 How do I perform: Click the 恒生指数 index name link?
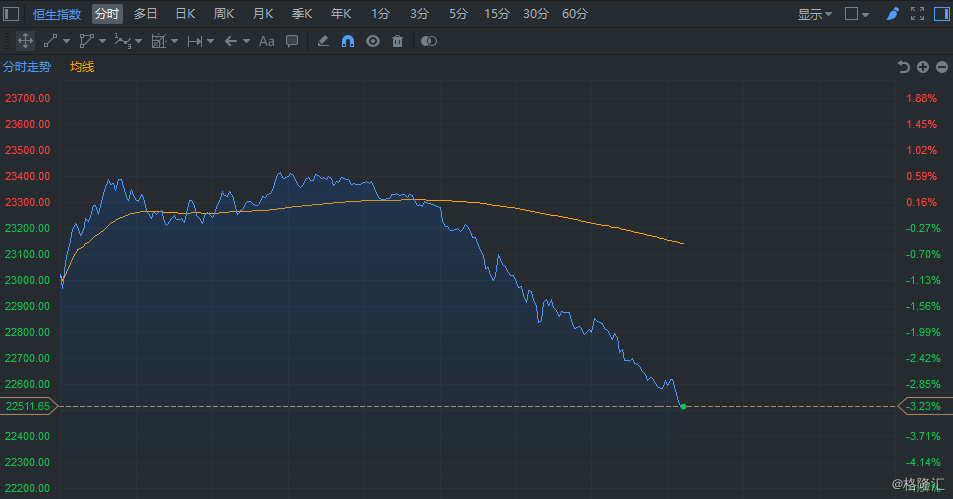tap(57, 13)
